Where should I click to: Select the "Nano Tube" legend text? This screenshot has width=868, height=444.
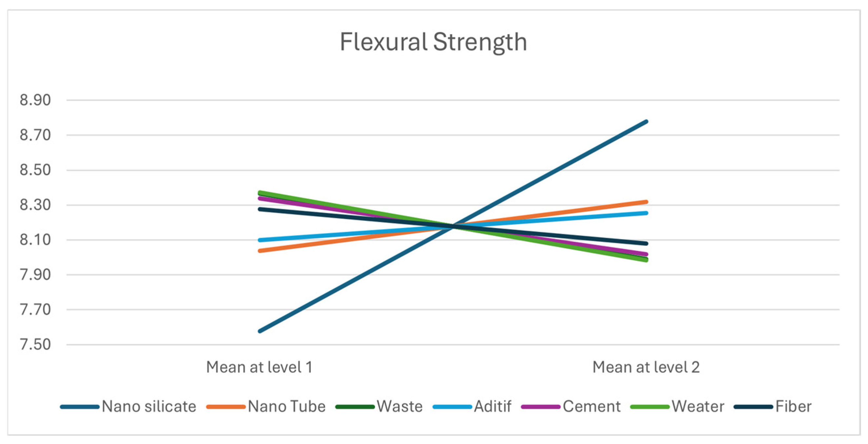(x=287, y=407)
